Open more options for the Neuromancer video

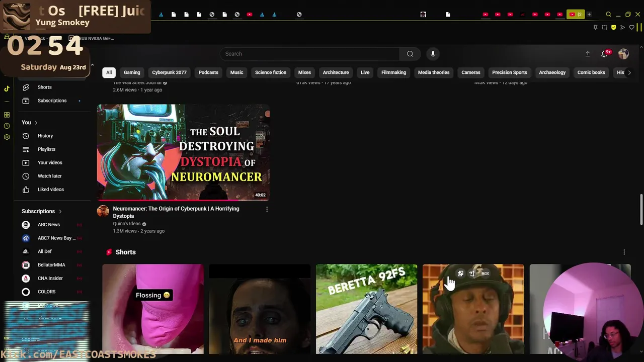point(267,209)
